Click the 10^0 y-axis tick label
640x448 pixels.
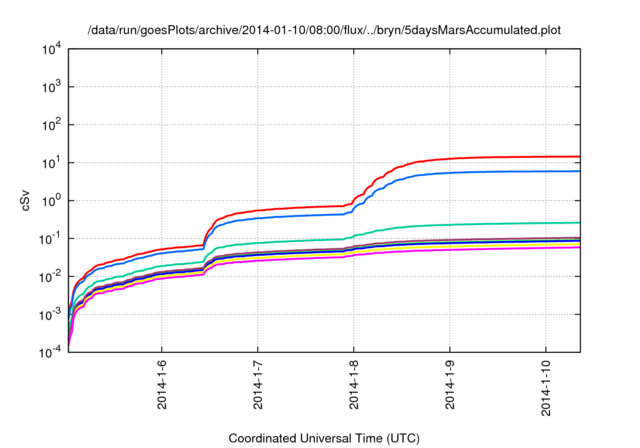pyautogui.click(x=51, y=201)
